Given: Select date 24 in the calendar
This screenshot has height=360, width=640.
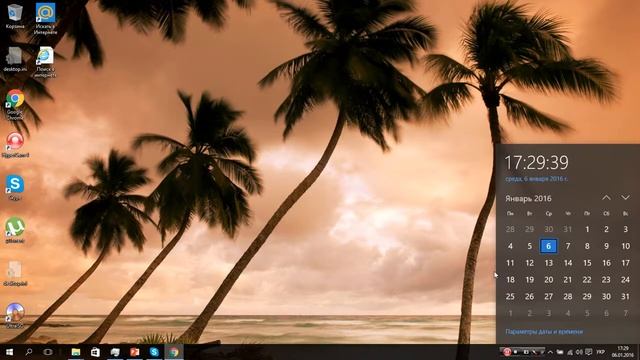Looking at the screenshot, I should tap(626, 280).
